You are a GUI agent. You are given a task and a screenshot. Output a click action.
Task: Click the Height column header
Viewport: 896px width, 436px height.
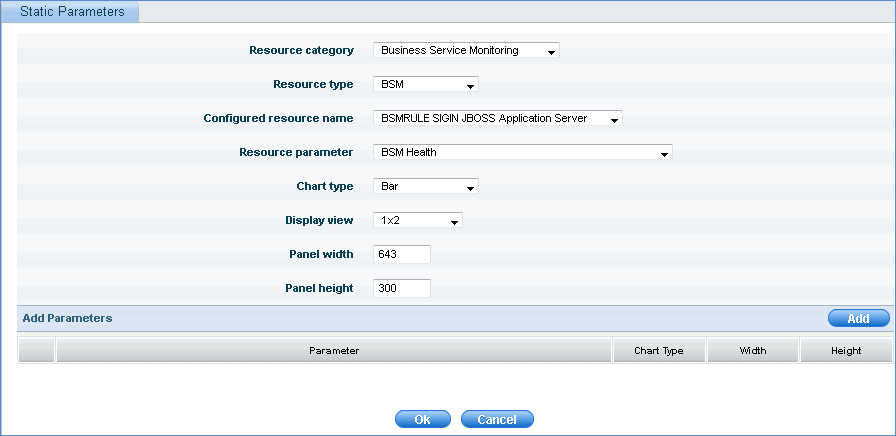[845, 351]
